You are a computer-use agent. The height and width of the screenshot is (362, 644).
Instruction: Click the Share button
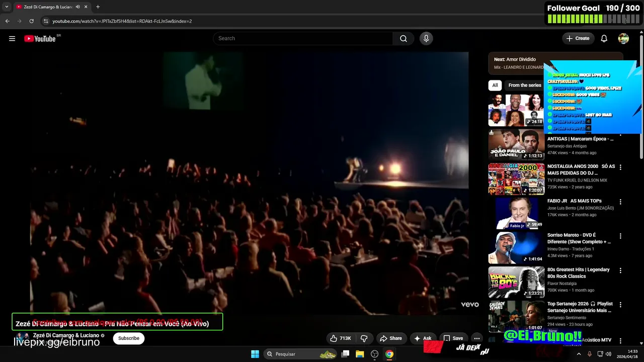click(x=391, y=338)
